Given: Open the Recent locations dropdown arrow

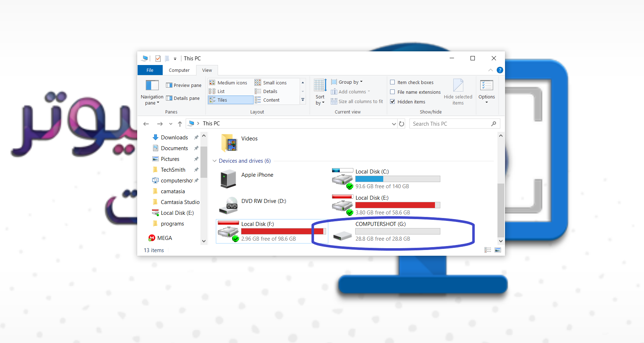Looking at the screenshot, I should click(x=171, y=124).
